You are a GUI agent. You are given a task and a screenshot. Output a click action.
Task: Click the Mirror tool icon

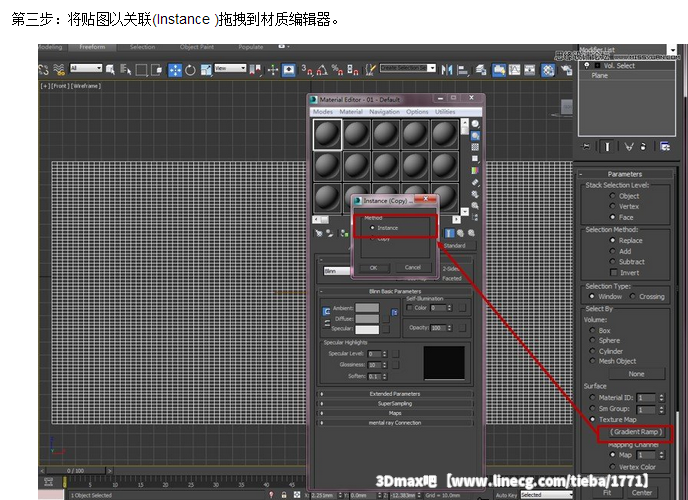pyautogui.click(x=447, y=70)
